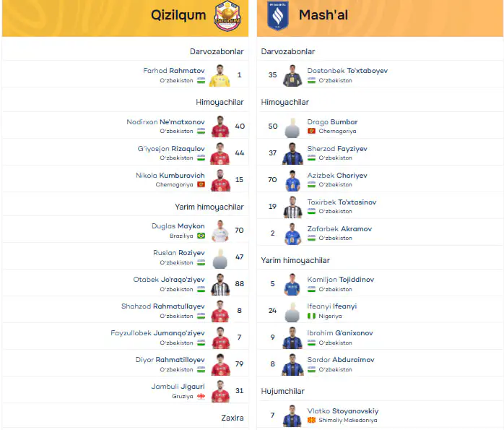Select Otabek Jo'raqo'ziyev striped jersey photo
Screen dimensions: 504x430
[220, 284]
